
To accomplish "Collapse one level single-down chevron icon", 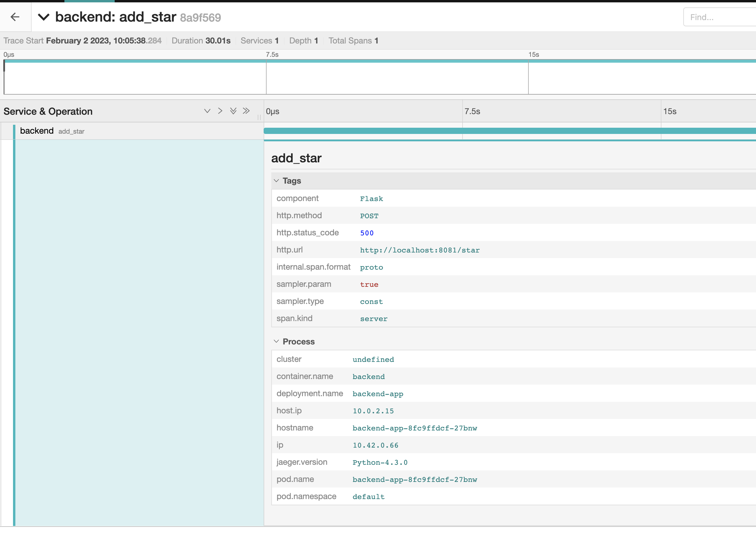I will pyautogui.click(x=207, y=111).
